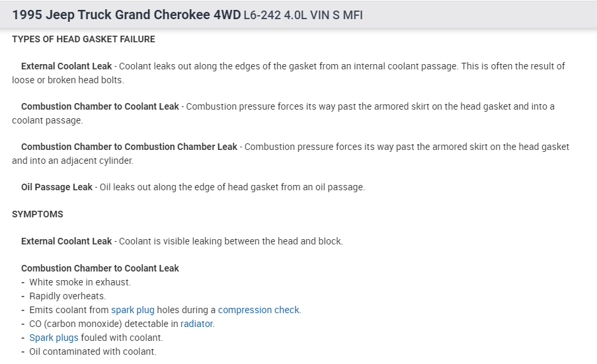The image size is (597, 364).
Task: Click 'Combustion Chamber to Coolant Leak' above the bullet list
Action: tap(100, 269)
